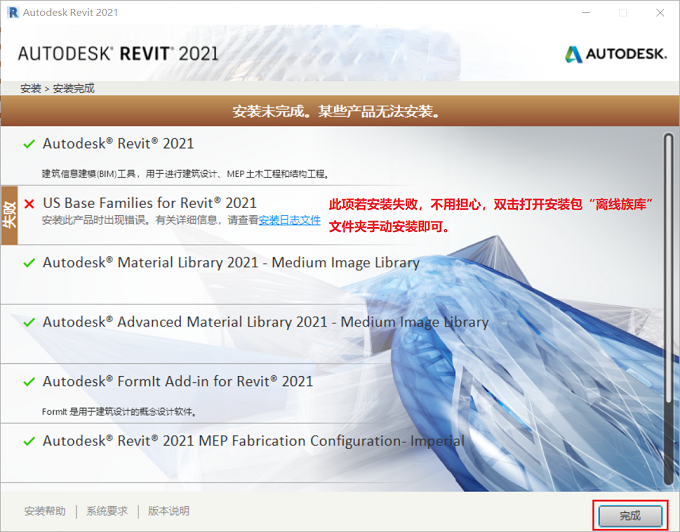
Task: Click the FormIt 是用于建筑设计的概念设计软件 description
Action: click(118, 412)
